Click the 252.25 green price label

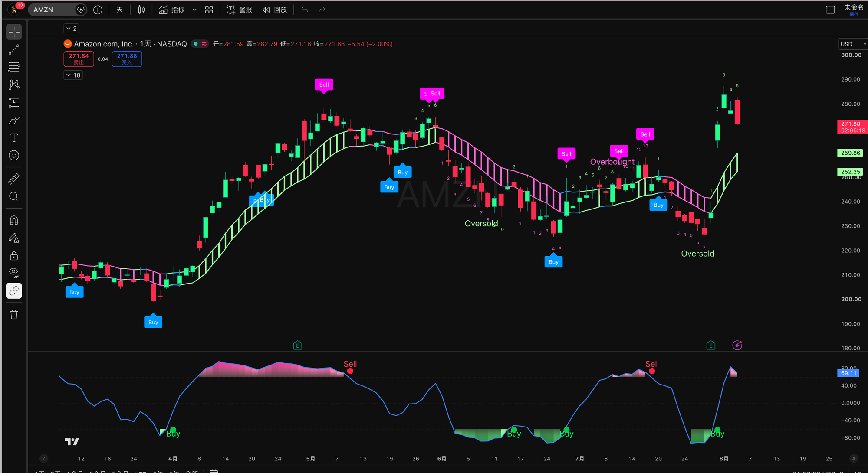coord(850,172)
